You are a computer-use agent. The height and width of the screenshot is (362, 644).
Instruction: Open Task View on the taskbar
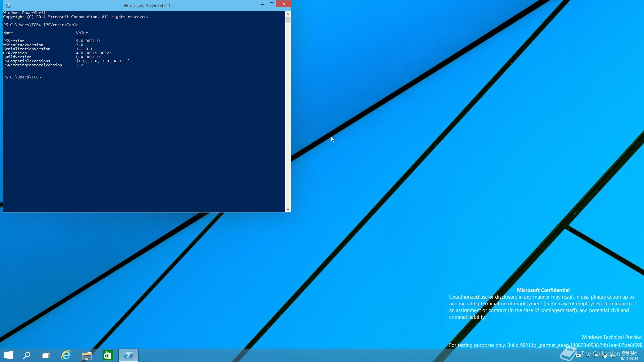pyautogui.click(x=46, y=355)
